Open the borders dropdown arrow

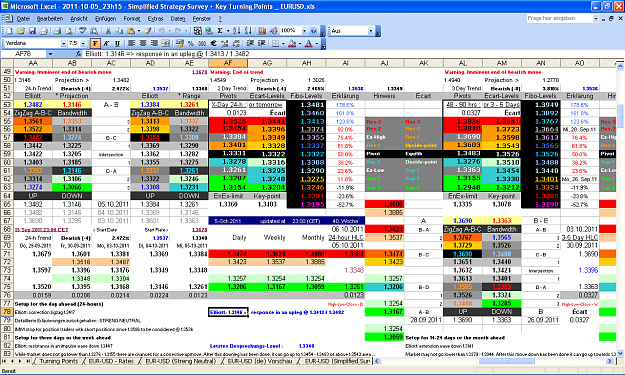coord(283,43)
